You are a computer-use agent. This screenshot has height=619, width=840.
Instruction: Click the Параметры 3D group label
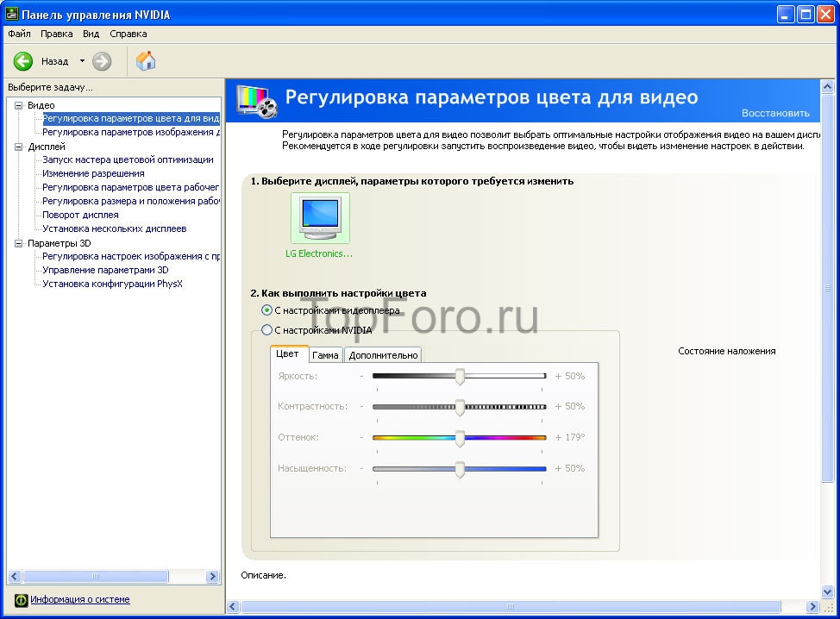[x=60, y=243]
